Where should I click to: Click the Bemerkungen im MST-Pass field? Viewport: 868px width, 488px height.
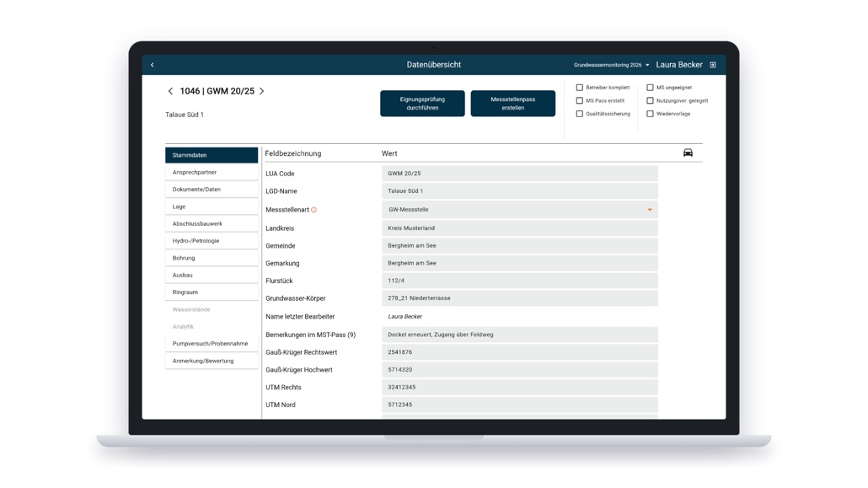coord(520,335)
